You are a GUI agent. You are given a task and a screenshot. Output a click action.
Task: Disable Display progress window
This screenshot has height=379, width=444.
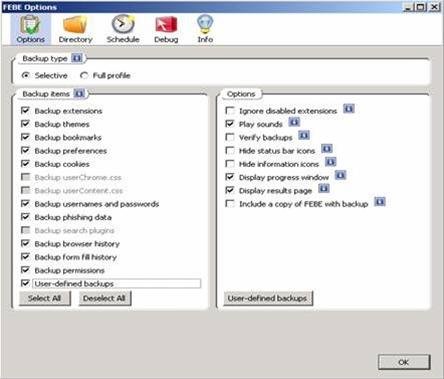[x=230, y=177]
